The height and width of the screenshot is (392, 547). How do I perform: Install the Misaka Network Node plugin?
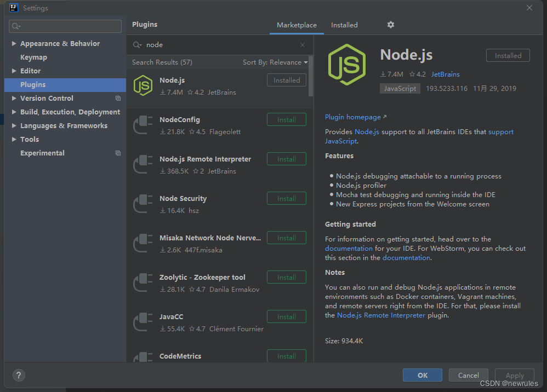click(287, 238)
